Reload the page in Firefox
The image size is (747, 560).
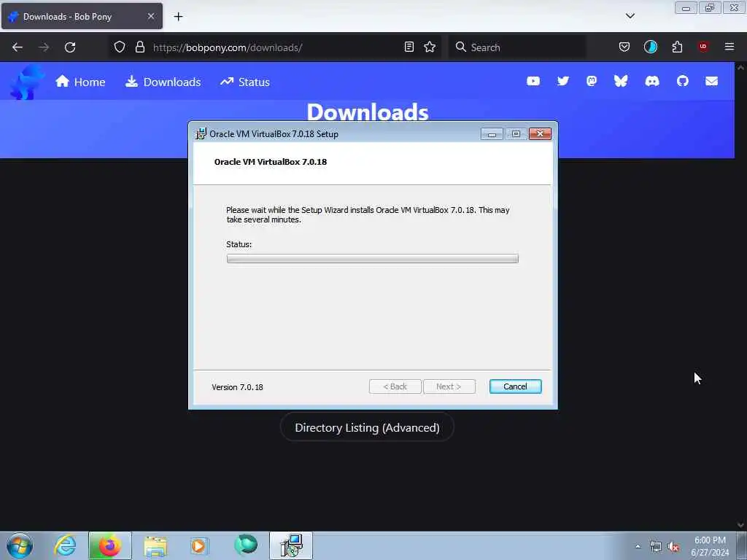(70, 47)
